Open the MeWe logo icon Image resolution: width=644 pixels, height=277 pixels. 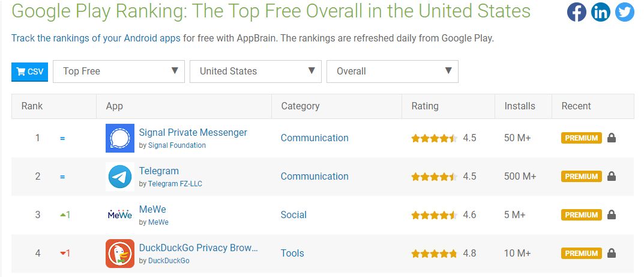(x=120, y=215)
